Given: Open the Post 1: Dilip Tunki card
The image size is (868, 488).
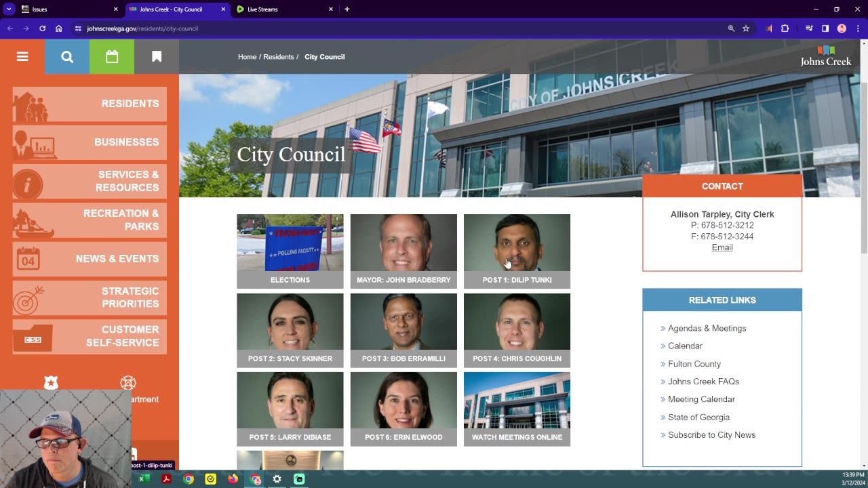Looking at the screenshot, I should pyautogui.click(x=517, y=251).
